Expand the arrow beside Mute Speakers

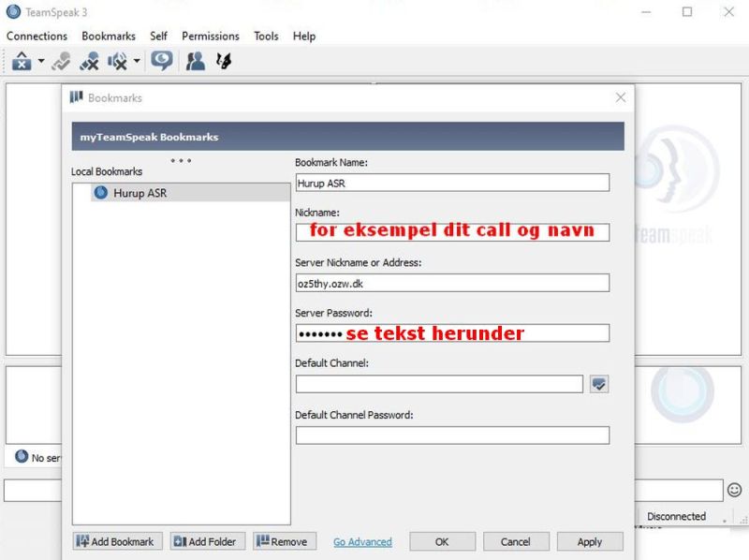point(137,61)
